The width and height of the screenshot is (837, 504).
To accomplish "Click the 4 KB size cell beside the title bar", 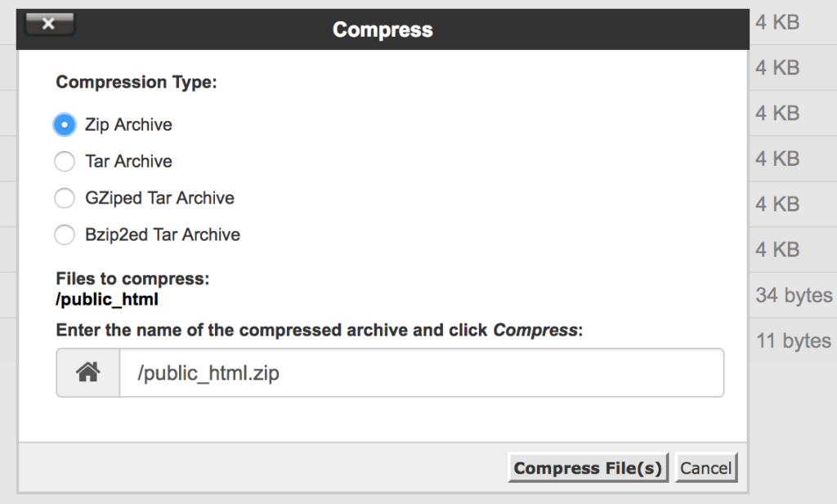I will pos(777,22).
